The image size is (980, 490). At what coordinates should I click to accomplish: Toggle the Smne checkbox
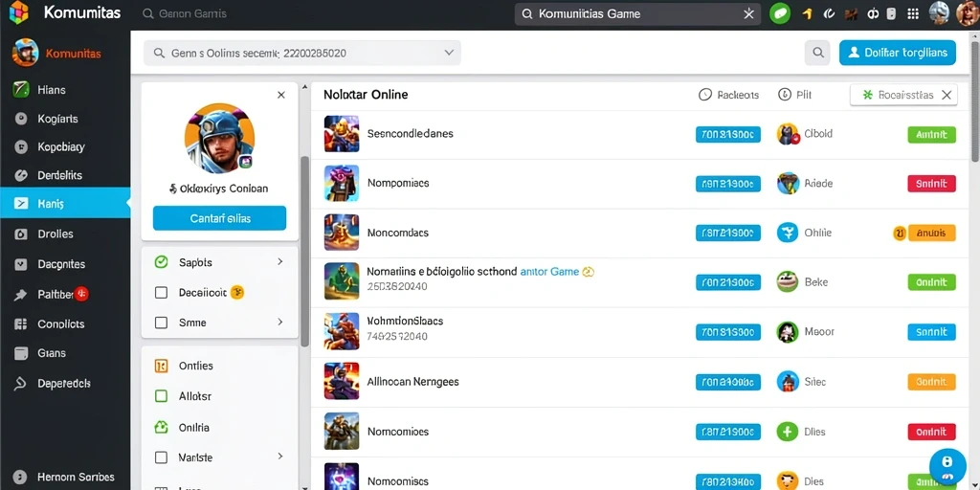(161, 323)
